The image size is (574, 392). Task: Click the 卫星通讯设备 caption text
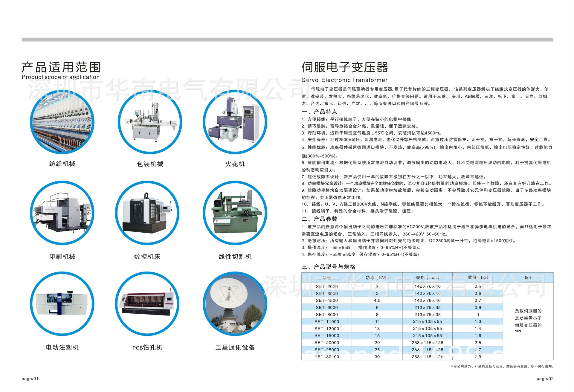pos(235,347)
